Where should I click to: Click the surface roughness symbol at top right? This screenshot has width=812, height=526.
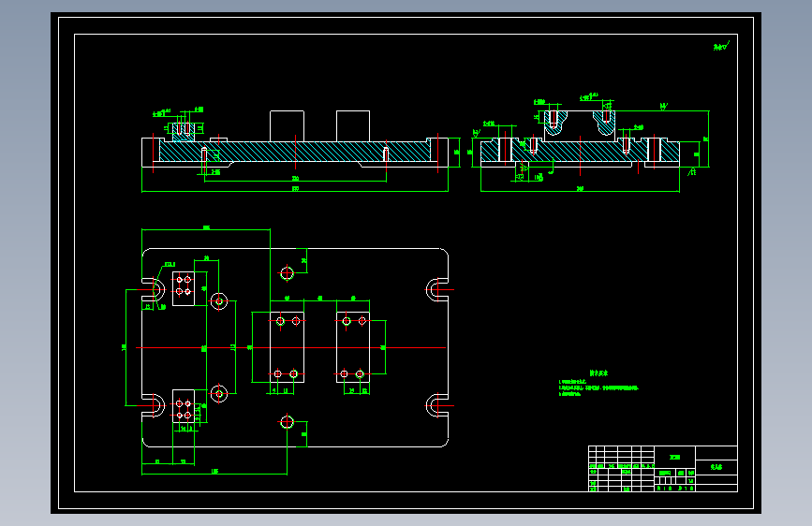[721, 46]
